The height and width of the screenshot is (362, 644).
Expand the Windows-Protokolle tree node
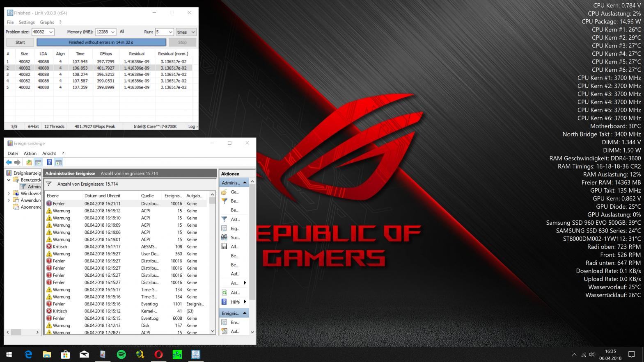point(9,194)
